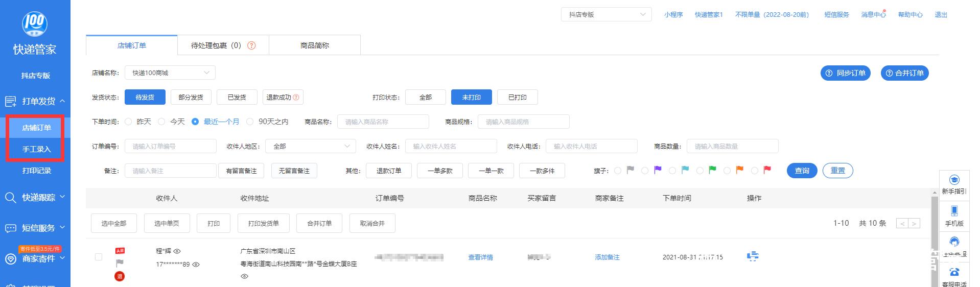
Task: Click the 快递跟踪 magnifier icon
Action: coord(11,198)
